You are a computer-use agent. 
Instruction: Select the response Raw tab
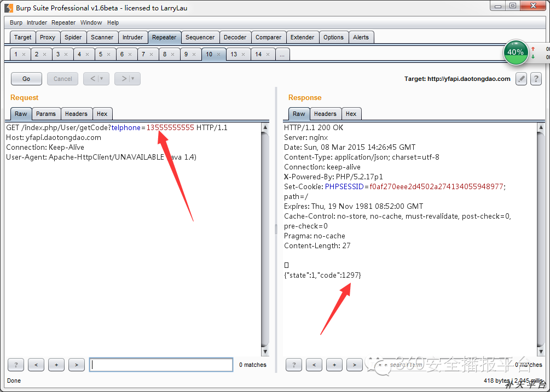pyautogui.click(x=299, y=114)
